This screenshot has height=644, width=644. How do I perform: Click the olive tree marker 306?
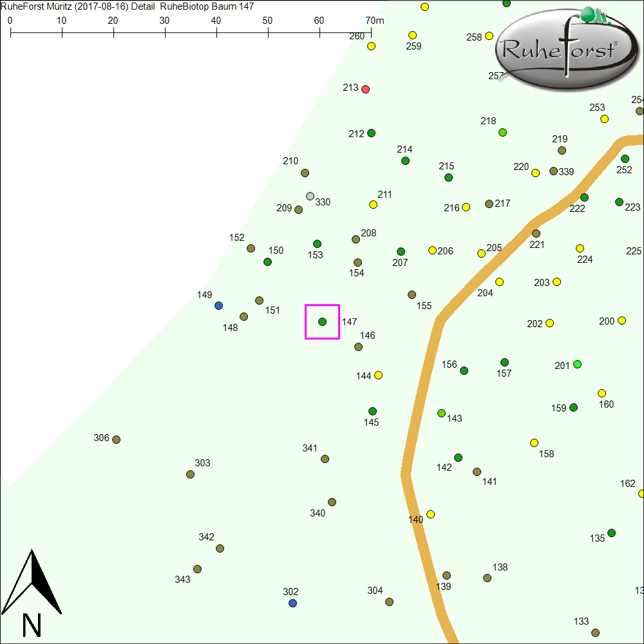coord(116,440)
